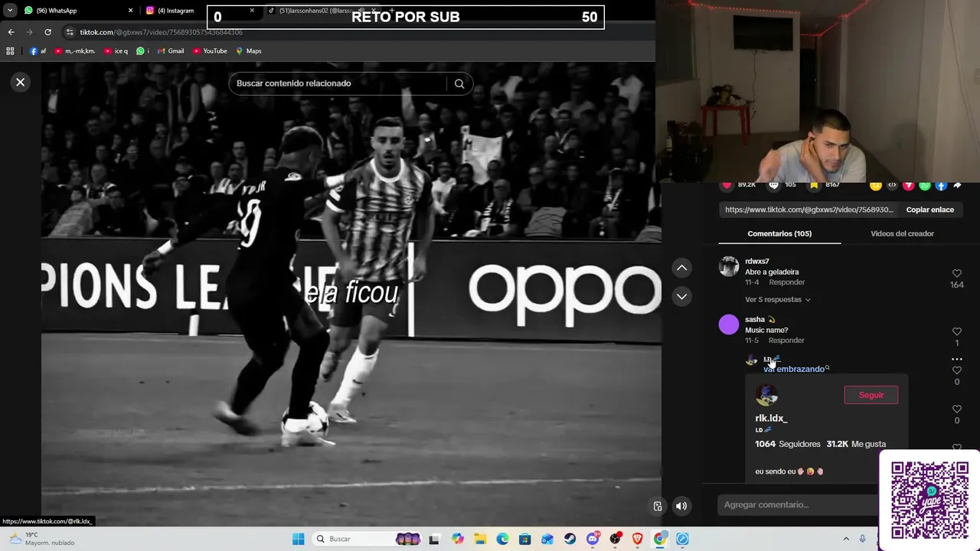Open rlk.ldx_ username in hover card

pyautogui.click(x=771, y=418)
